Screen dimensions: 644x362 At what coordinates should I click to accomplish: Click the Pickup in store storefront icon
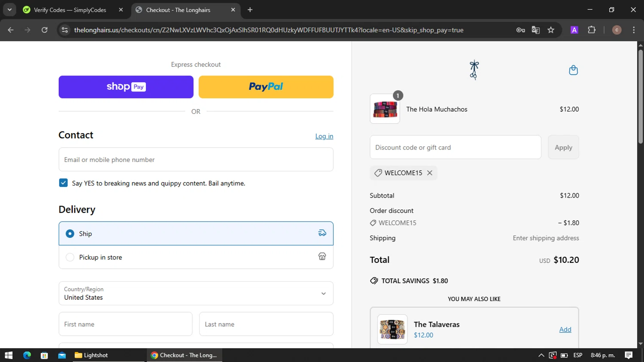click(322, 257)
